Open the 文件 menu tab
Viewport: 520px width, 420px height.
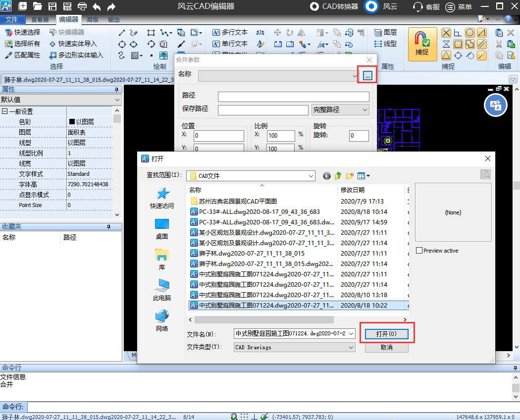[12, 20]
